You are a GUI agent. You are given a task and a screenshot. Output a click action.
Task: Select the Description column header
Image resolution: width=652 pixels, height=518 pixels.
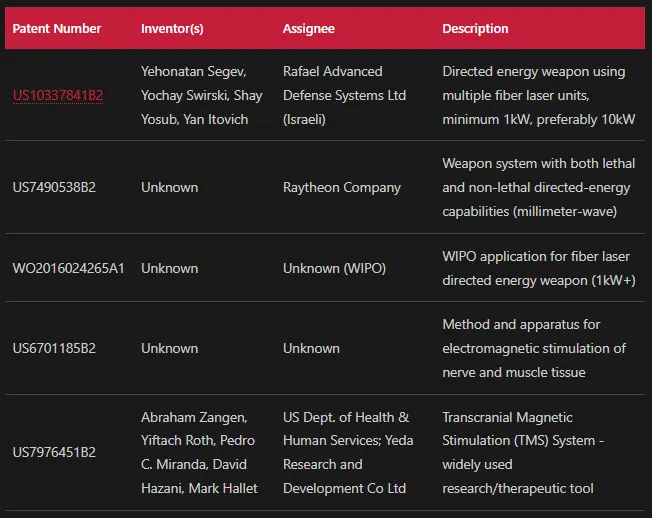click(475, 28)
